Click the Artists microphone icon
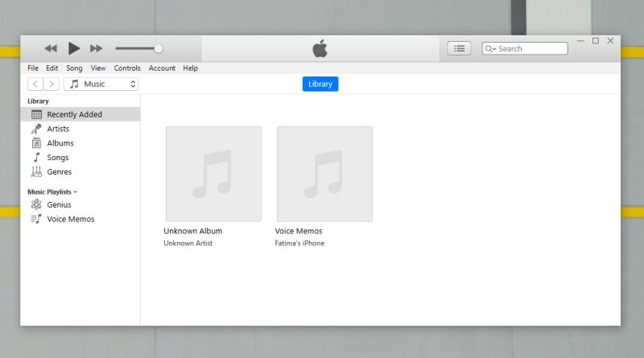The height and width of the screenshot is (358, 644). (36, 129)
